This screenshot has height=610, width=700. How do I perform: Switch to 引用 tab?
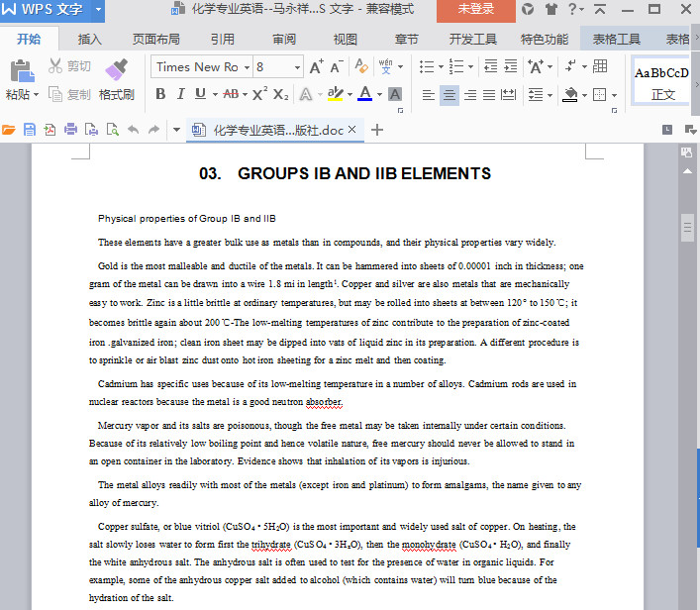[223, 40]
